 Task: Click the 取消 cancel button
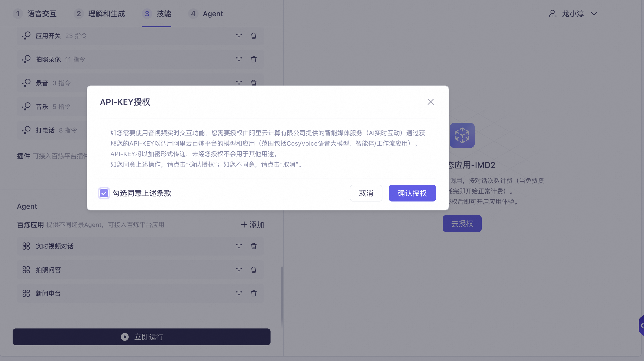point(366,193)
